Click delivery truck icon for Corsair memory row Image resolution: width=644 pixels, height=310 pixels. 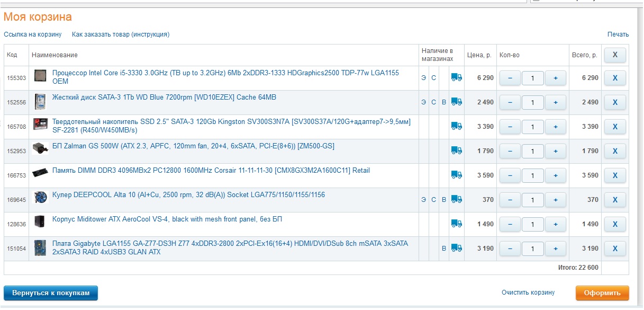coord(456,175)
